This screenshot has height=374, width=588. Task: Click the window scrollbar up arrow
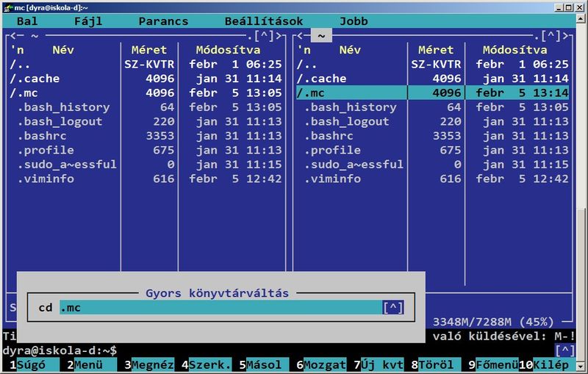coord(581,18)
